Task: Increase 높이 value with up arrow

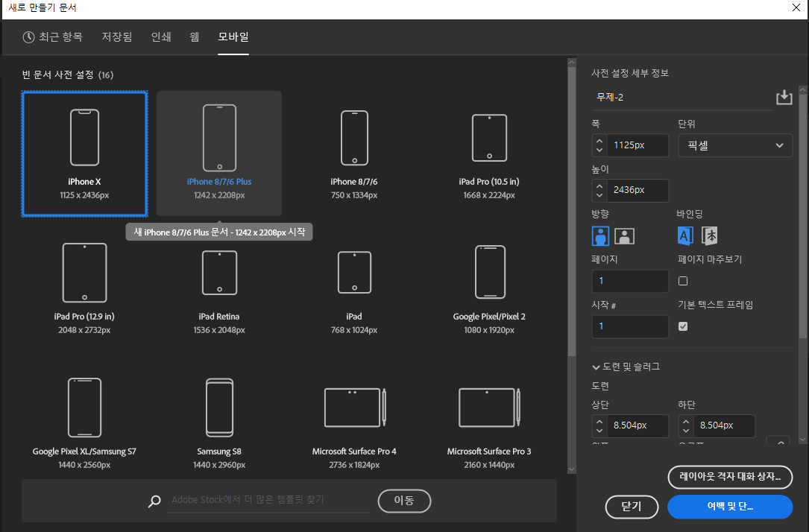Action: (x=599, y=185)
